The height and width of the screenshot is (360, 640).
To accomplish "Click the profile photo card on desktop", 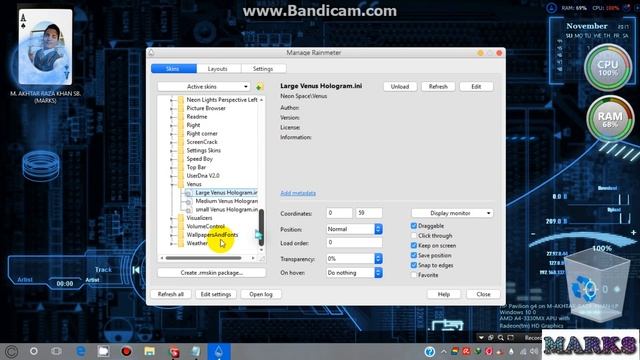I will click(x=45, y=47).
